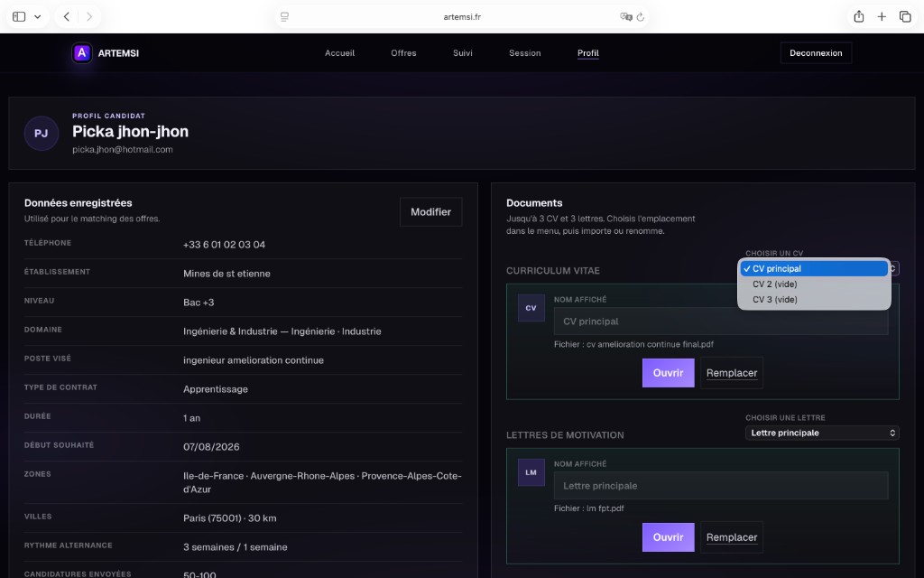Select CV principal in dropdown list
This screenshot has height=578, width=924.
click(x=814, y=268)
